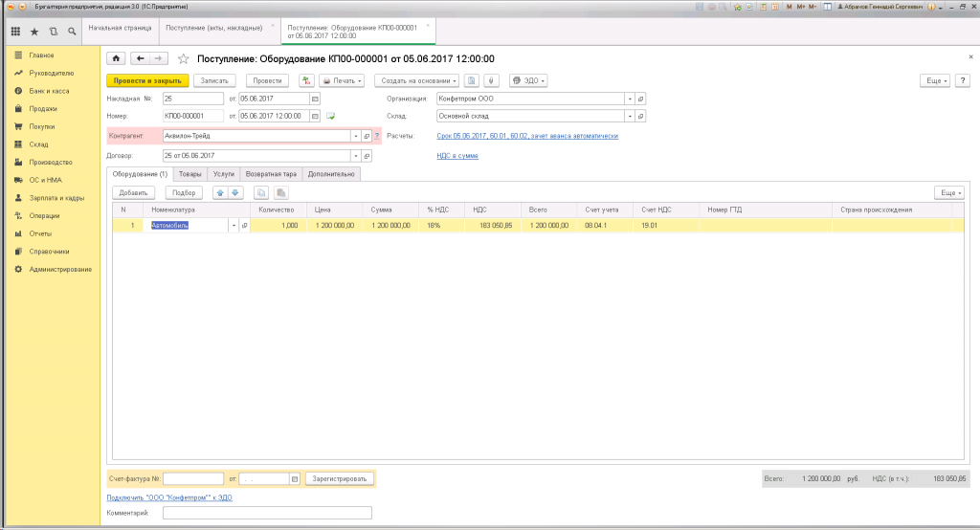Open the sections menu grid icon
Viewport: 980px width, 530px height.
point(15,32)
